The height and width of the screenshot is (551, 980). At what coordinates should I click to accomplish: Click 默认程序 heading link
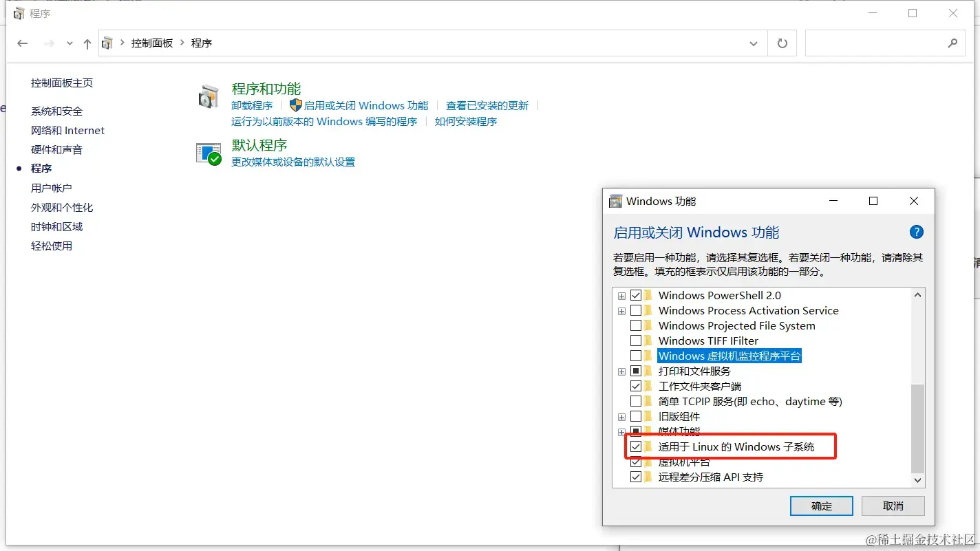point(259,145)
